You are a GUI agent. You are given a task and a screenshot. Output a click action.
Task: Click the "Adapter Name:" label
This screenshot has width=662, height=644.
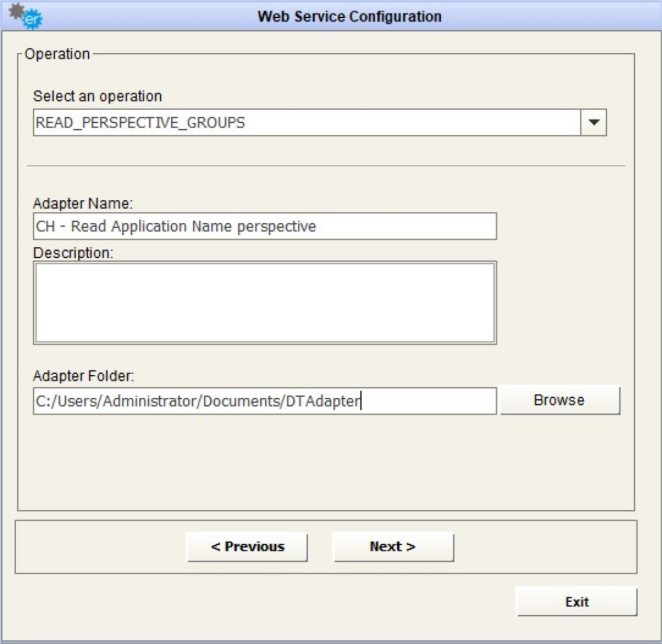coord(83,203)
